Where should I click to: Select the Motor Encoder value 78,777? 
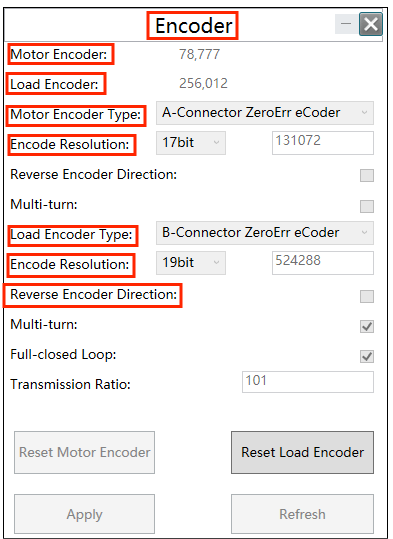[199, 54]
